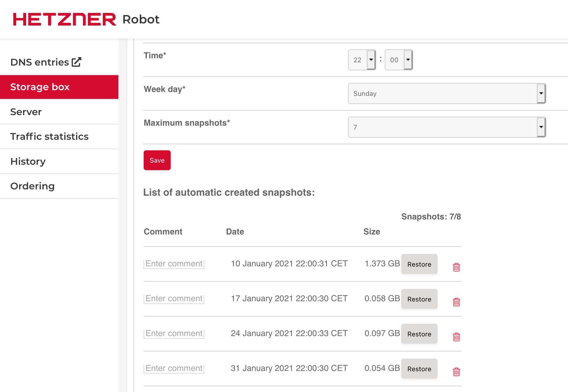Delete the 31 January 2021 snapshot
Screen dimensions: 568x392
(x=456, y=372)
